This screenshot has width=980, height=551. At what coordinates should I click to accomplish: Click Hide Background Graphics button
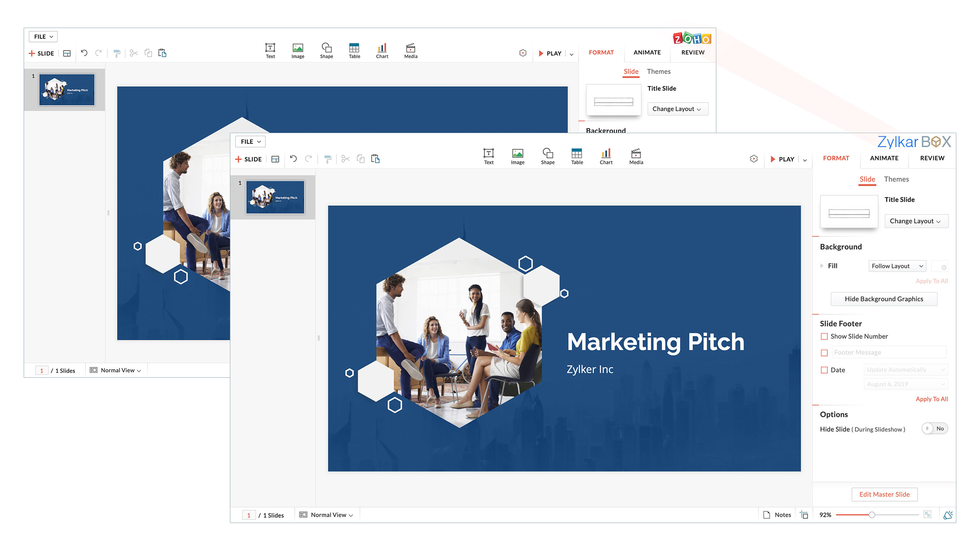[x=884, y=299]
